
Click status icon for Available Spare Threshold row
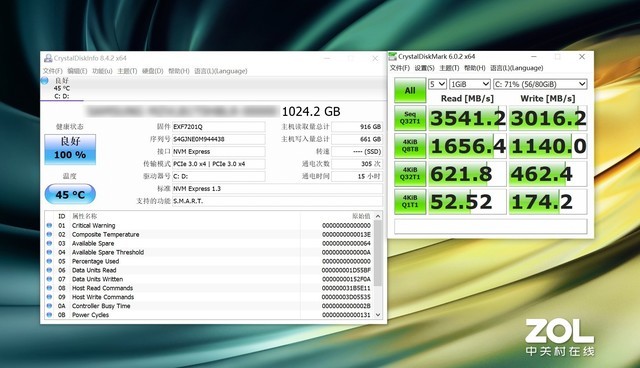click(x=49, y=252)
